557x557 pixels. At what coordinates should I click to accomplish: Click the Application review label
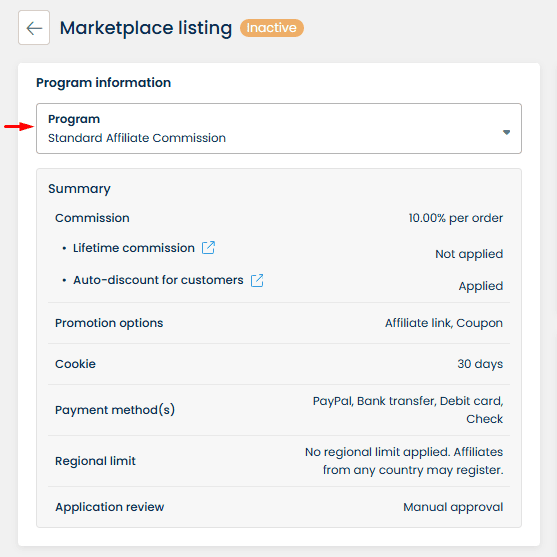(109, 507)
